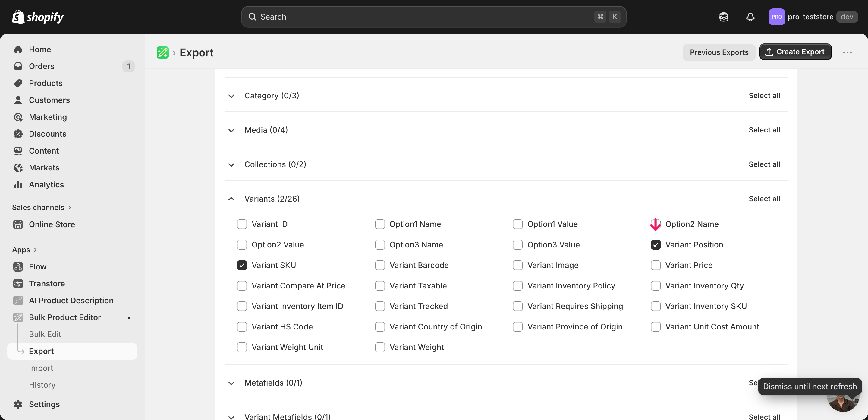868x420 pixels.
Task: Check the Variant Weight checkbox
Action: [x=380, y=347]
